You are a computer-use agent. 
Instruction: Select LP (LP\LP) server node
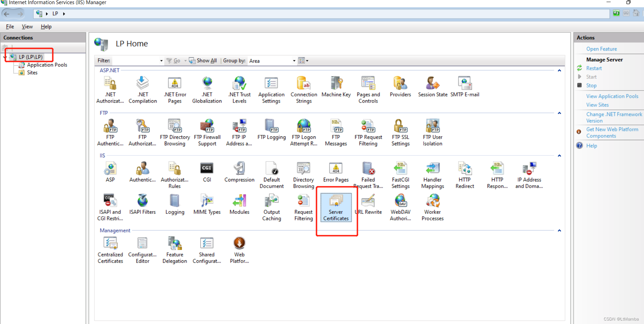pos(31,57)
